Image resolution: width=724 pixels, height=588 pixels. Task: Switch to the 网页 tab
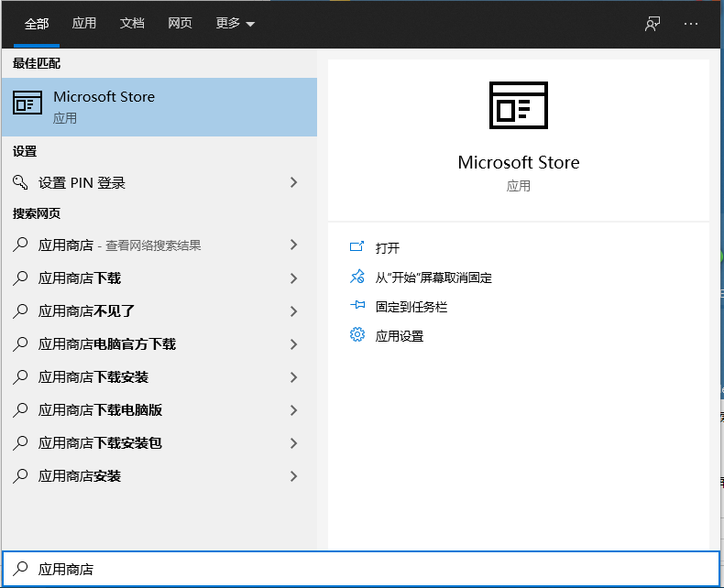click(x=180, y=24)
